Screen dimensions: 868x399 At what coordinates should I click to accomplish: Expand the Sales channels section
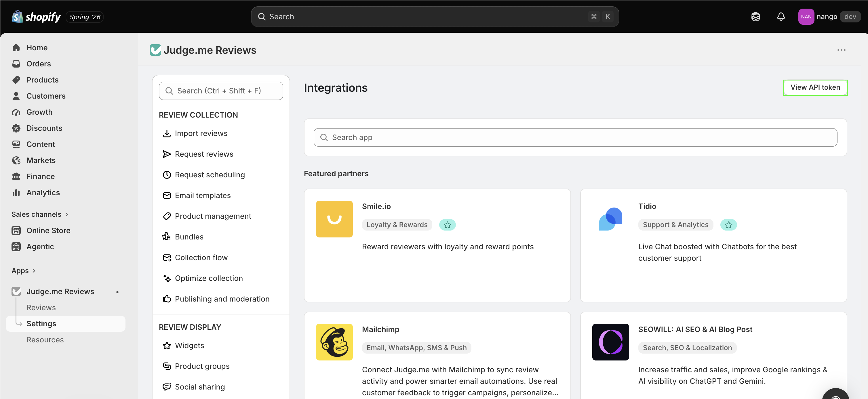pyautogui.click(x=40, y=215)
